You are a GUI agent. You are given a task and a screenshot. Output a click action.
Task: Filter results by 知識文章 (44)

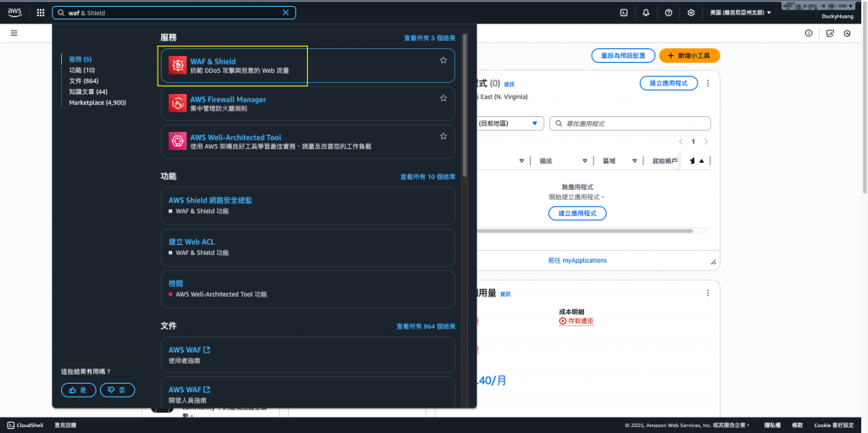coord(88,92)
